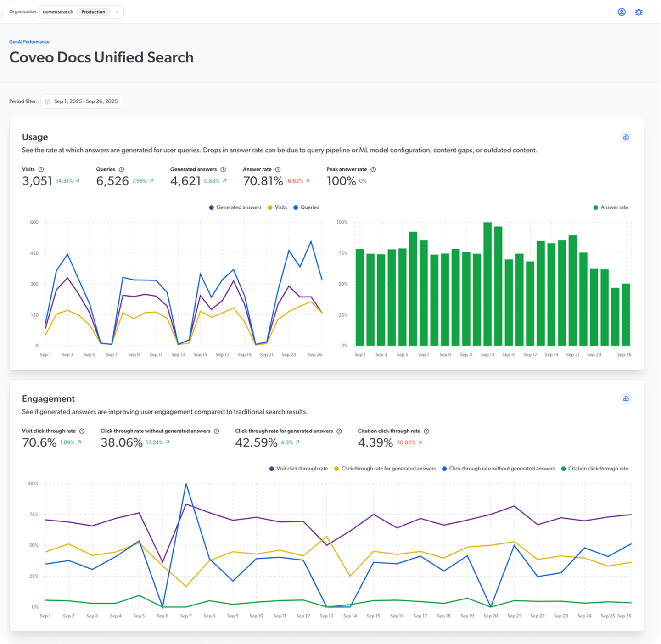Screen dimensions: 661x644
Task: Toggle Generated answers series in legend
Action: point(235,207)
